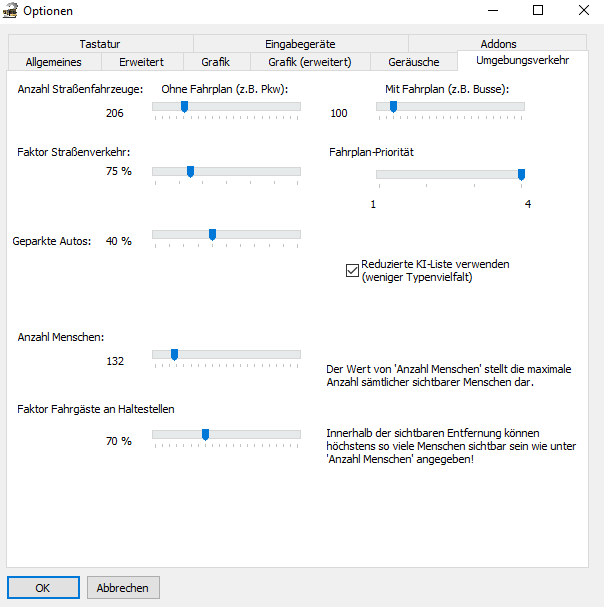This screenshot has width=604, height=607.
Task: Switch to the Eingabegeräte tab
Action: pos(300,44)
